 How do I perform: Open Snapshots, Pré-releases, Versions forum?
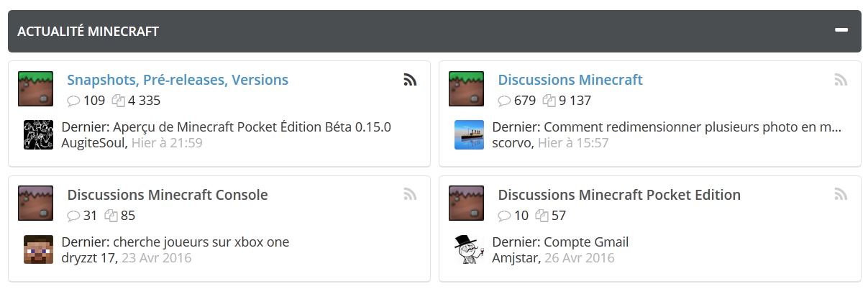click(178, 80)
